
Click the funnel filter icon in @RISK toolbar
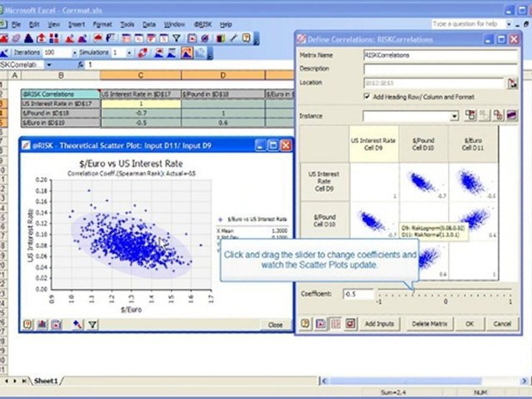click(176, 38)
